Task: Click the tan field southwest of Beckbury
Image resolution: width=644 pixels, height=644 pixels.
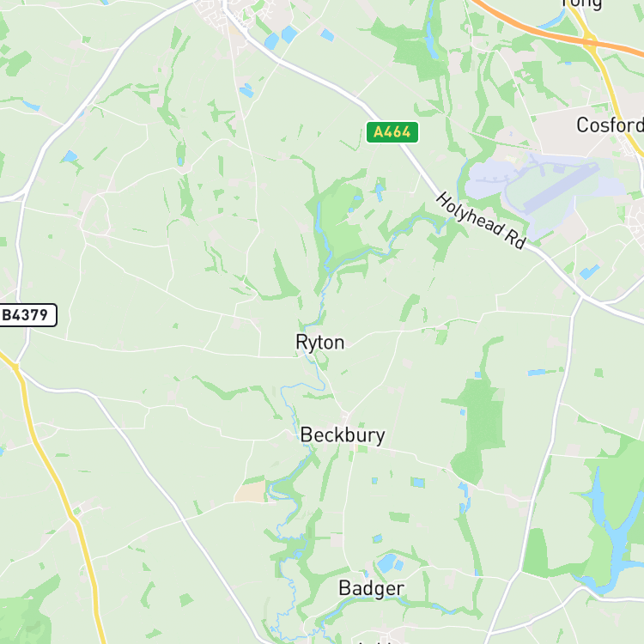Action: pyautogui.click(x=251, y=492)
